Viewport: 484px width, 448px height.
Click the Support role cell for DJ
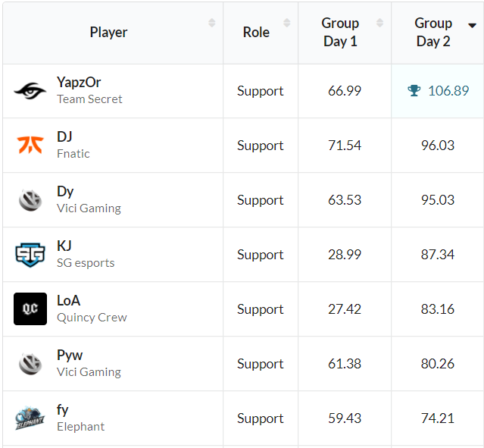point(260,146)
